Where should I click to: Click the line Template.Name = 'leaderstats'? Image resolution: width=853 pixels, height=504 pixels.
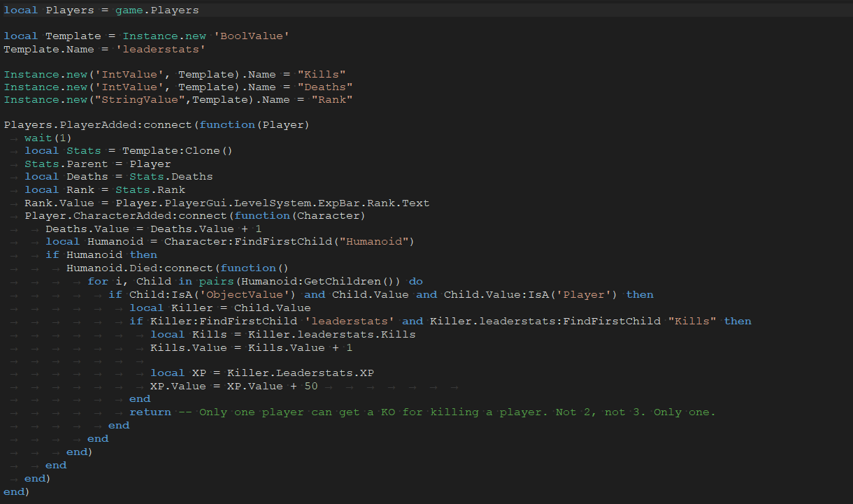pyautogui.click(x=105, y=49)
